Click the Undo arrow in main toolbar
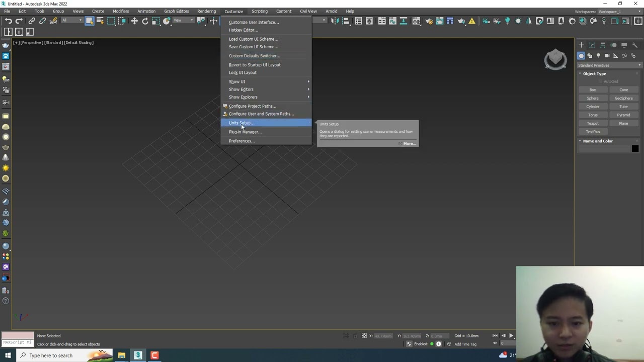 tap(9, 21)
